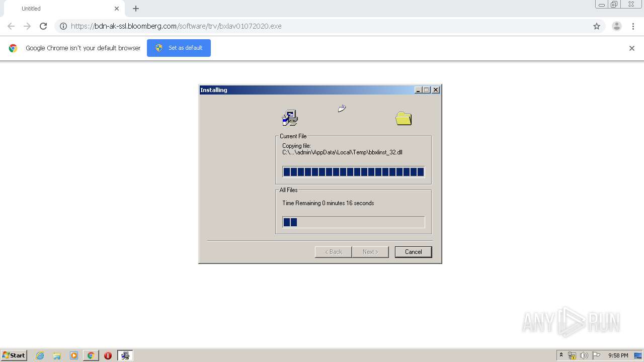The width and height of the screenshot is (644, 362).
Task: Click the network tray icon
Action: click(572, 355)
